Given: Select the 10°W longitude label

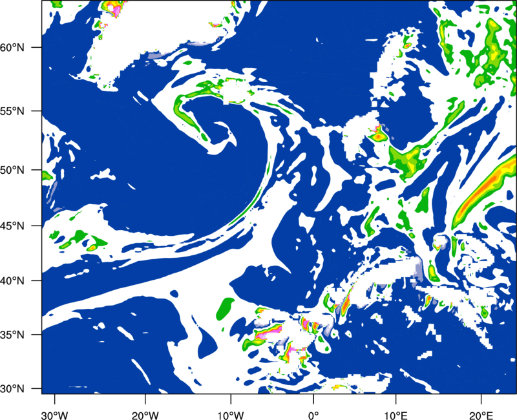Looking at the screenshot, I should click(231, 415).
